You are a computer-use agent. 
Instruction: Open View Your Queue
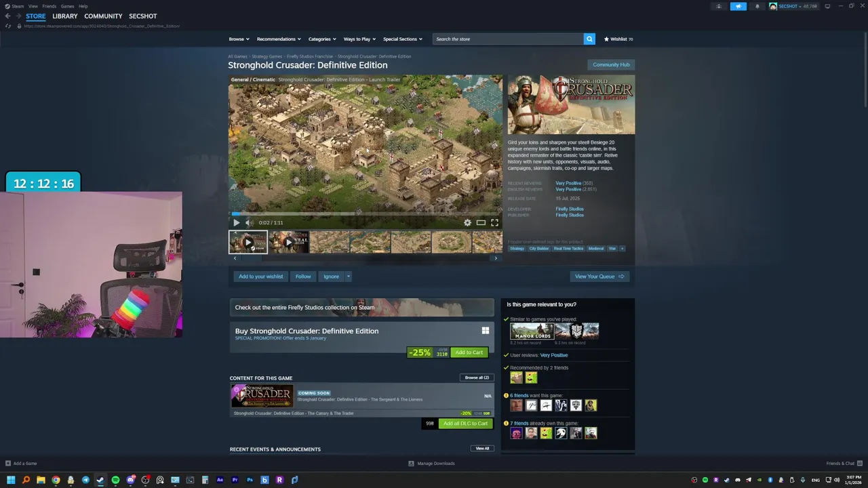(599, 277)
